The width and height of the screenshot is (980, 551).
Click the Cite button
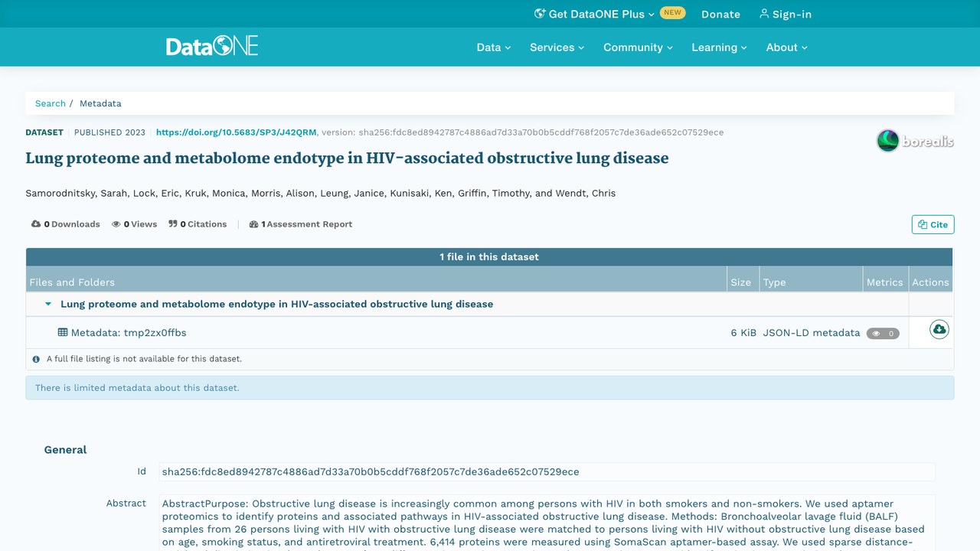point(933,224)
